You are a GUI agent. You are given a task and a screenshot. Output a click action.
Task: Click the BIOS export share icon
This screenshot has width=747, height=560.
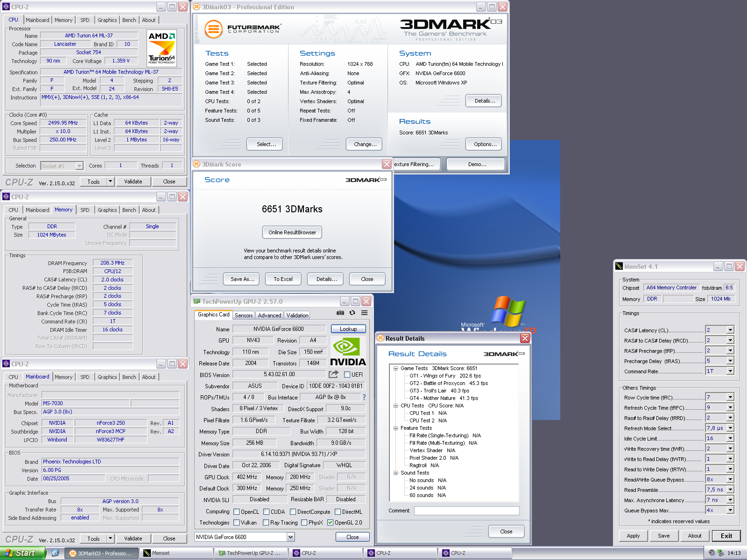click(x=333, y=374)
